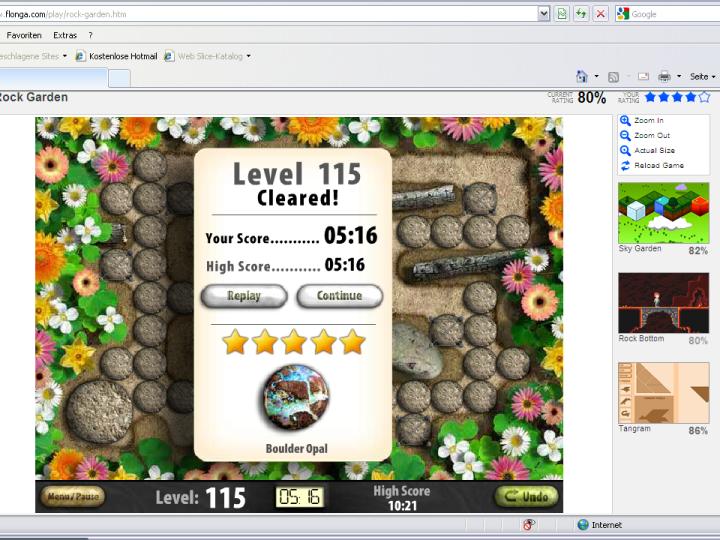Click the printer icon in the toolbar

pyautogui.click(x=664, y=76)
